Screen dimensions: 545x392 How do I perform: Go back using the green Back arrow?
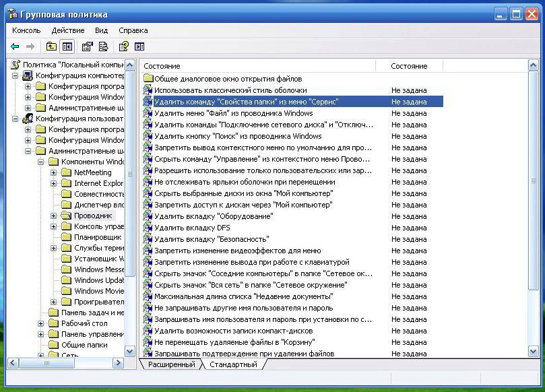pos(15,46)
